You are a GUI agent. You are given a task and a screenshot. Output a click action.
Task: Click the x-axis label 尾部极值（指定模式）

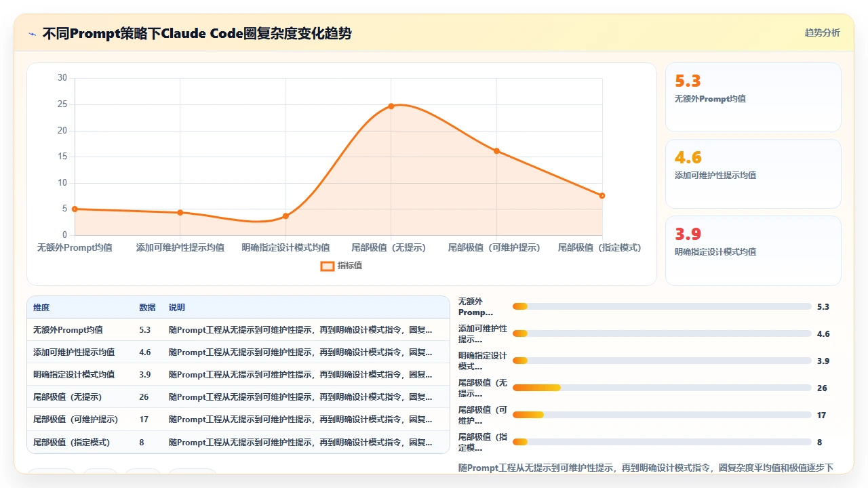coord(599,248)
